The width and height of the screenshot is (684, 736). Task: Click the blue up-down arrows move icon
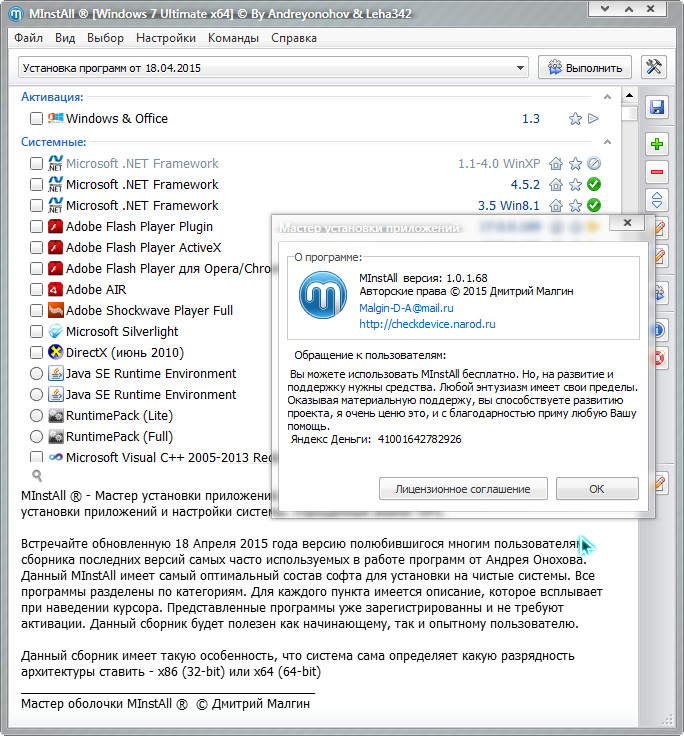point(657,200)
